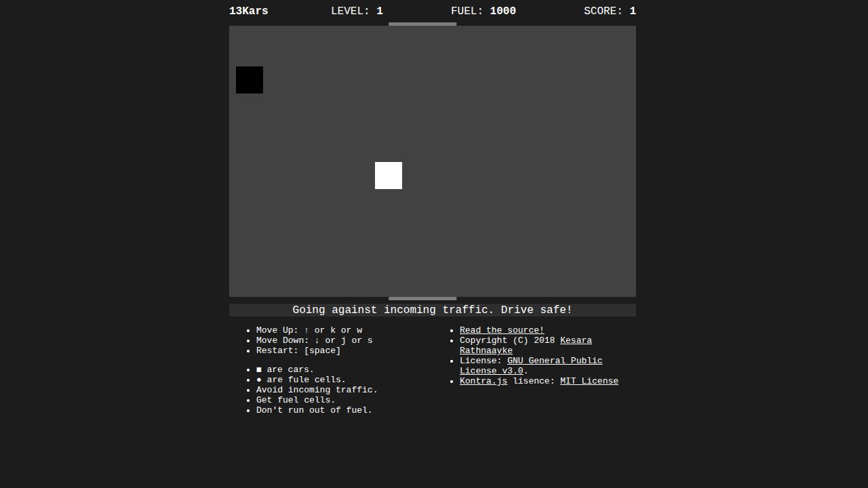Open the 'Read the source!' link

pos(502,330)
